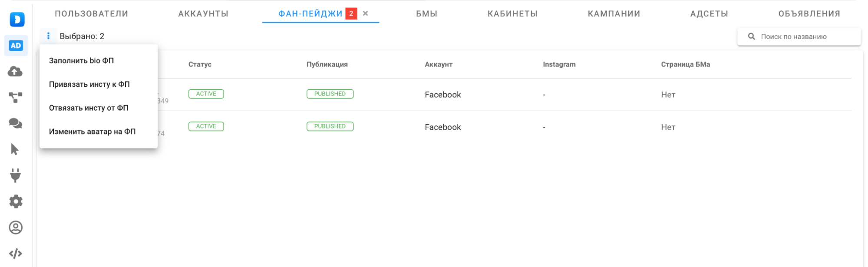The image size is (868, 267).
Task: Collapse the three-dot actions menu
Action: point(48,36)
